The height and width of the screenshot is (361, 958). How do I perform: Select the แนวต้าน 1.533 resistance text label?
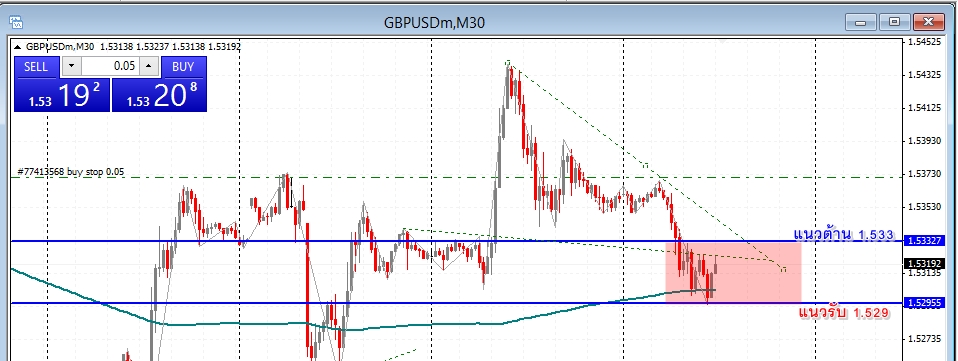(x=843, y=235)
